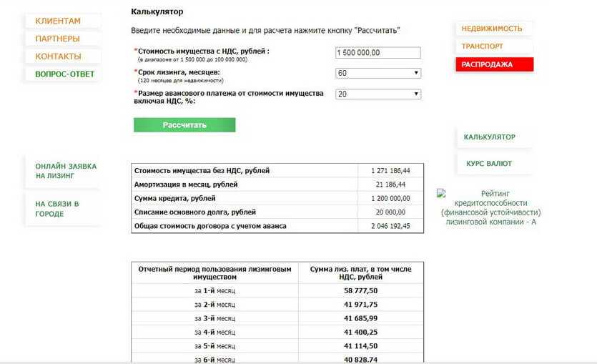Image resolution: width=597 pixels, height=364 pixels.
Task: Click the Калькулятор heading
Action: point(157,12)
